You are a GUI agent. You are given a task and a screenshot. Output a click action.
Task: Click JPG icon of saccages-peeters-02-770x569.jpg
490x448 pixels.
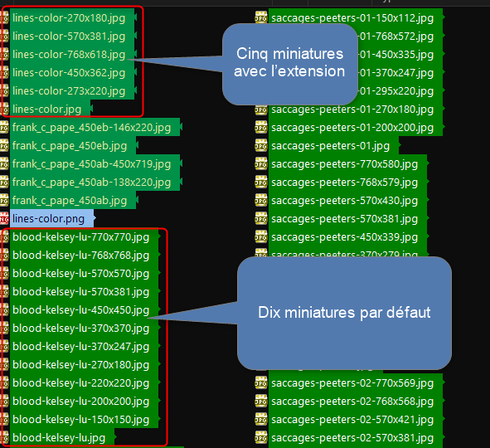[261, 383]
